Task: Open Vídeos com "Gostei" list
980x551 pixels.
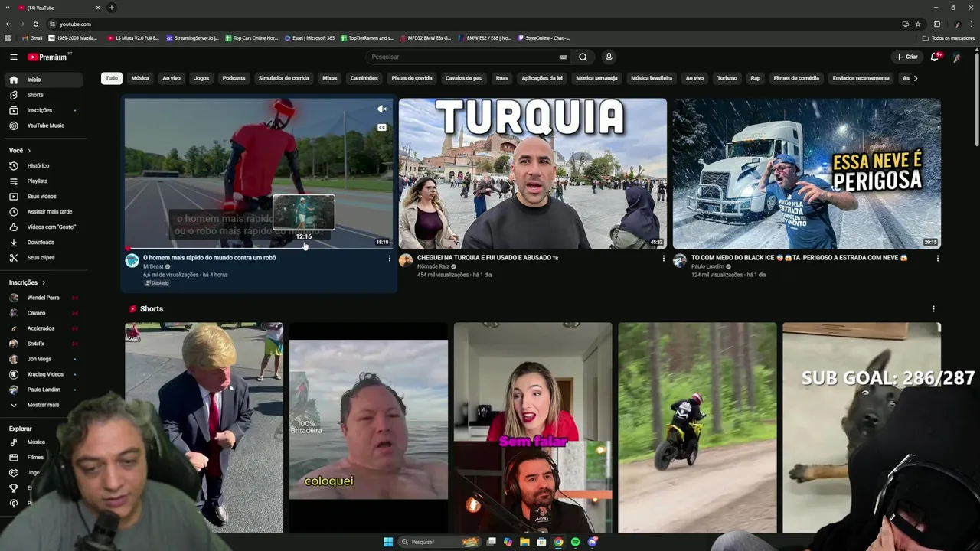Action: pyautogui.click(x=44, y=227)
